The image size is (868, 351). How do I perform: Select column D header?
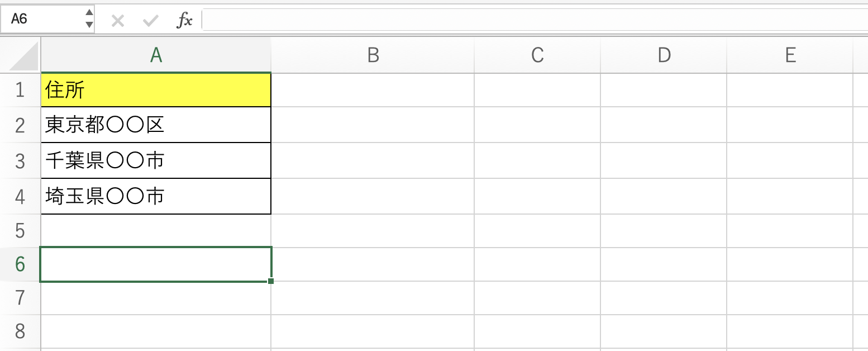pos(664,55)
